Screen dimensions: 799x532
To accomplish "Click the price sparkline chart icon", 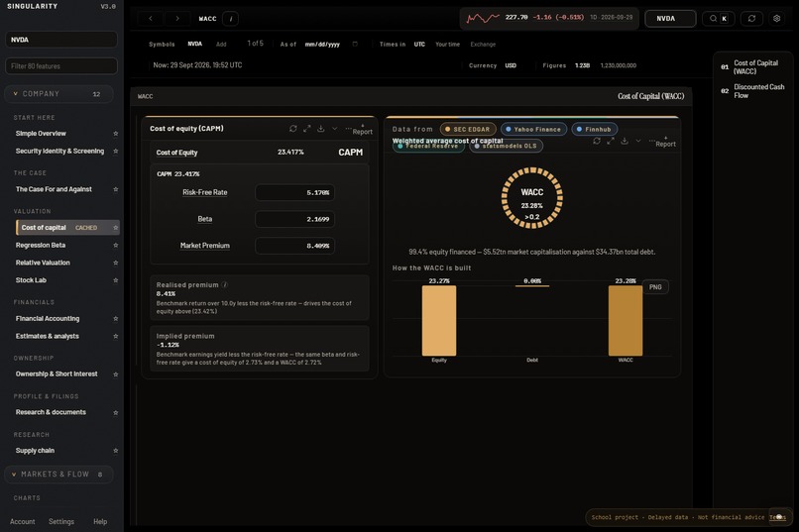I will tap(483, 18).
